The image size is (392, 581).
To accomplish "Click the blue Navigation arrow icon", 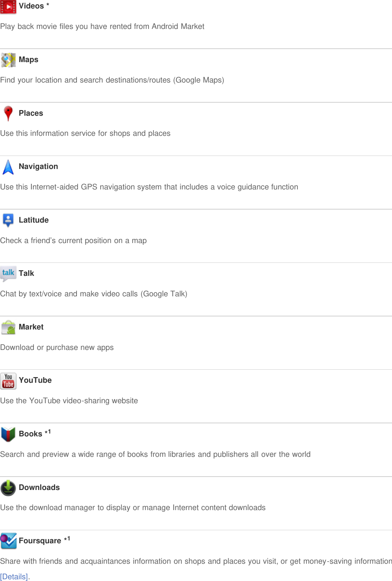I will (8, 167).
